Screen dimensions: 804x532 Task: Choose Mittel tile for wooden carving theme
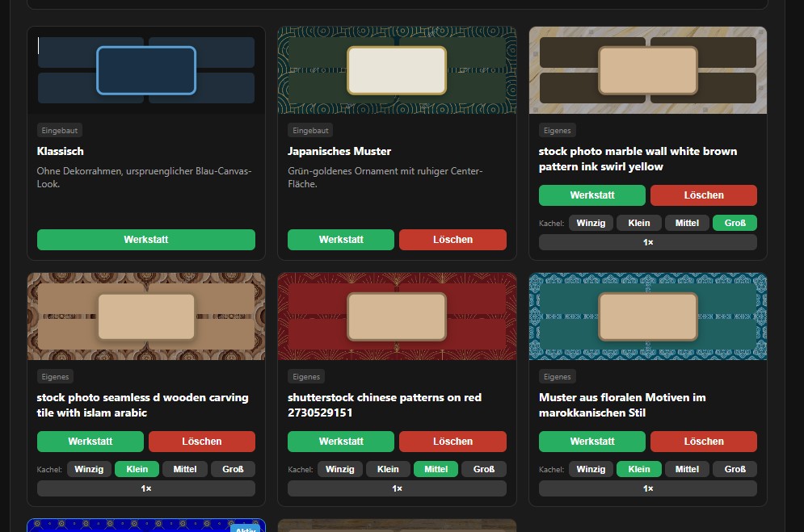tap(185, 470)
